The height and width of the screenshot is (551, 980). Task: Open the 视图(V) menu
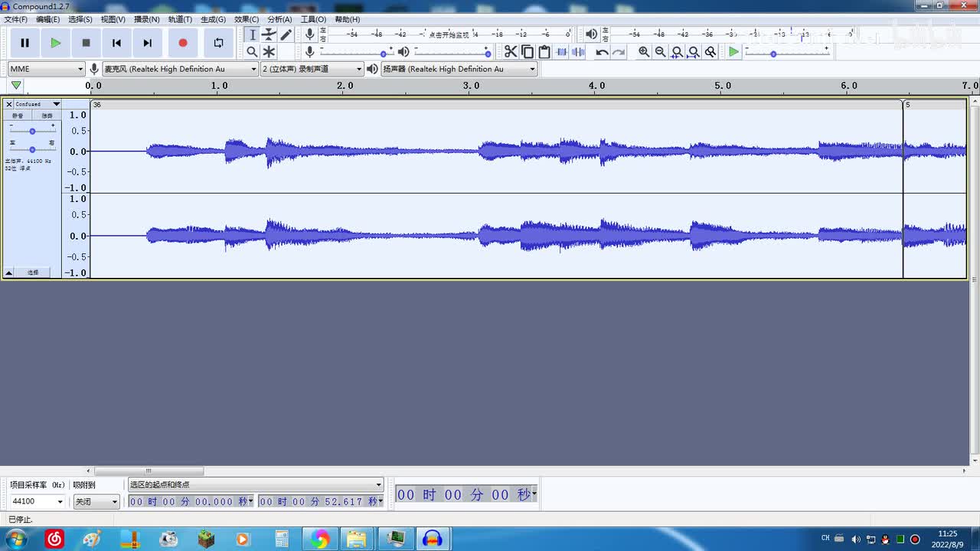(113, 19)
